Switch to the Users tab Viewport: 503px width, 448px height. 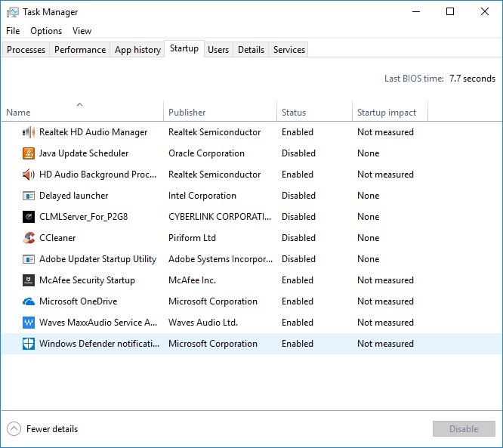coord(218,50)
